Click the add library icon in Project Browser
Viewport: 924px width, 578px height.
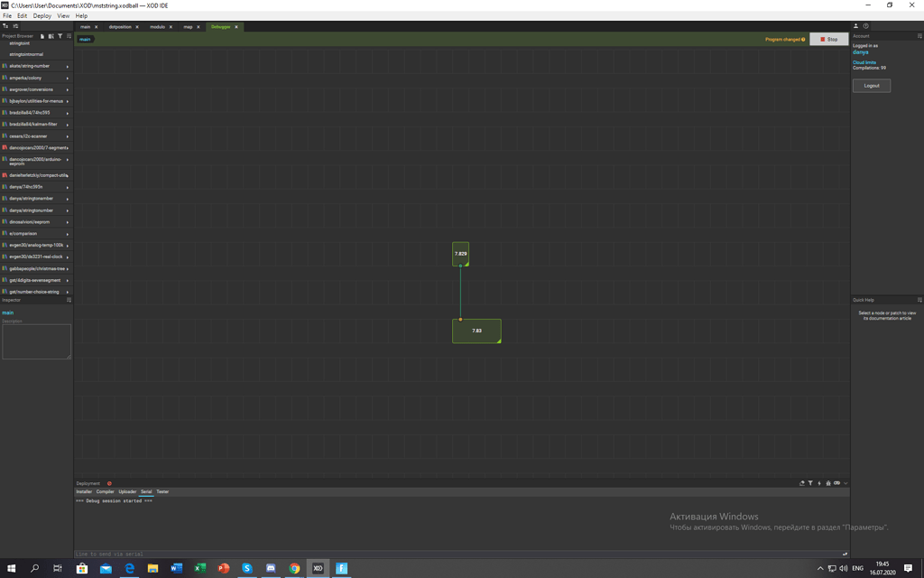click(x=51, y=36)
